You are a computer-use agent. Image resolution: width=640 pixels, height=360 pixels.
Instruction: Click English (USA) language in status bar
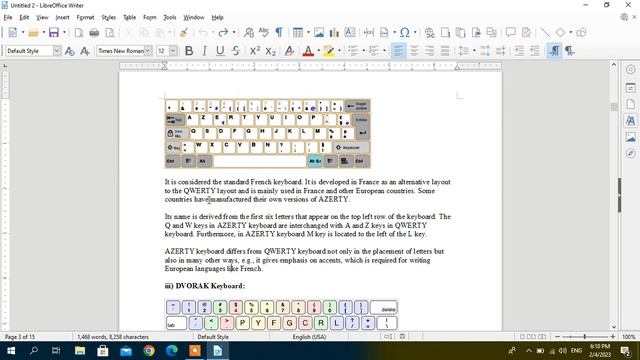[x=309, y=337]
